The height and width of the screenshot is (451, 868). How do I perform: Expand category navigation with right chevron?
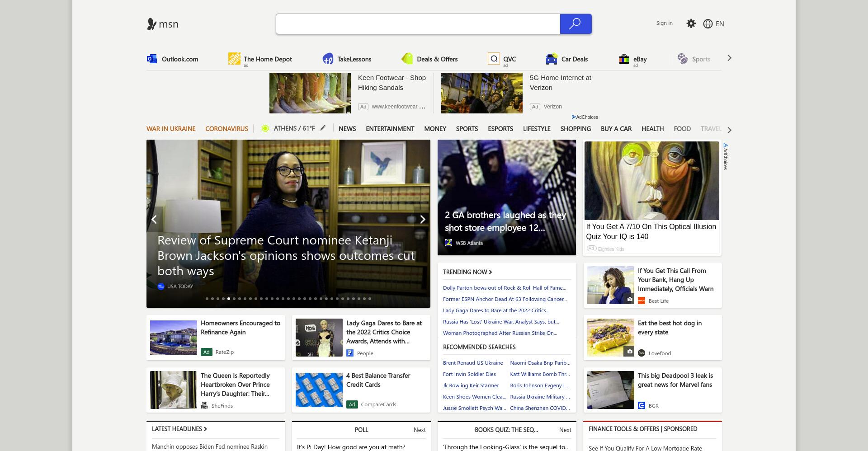(729, 130)
